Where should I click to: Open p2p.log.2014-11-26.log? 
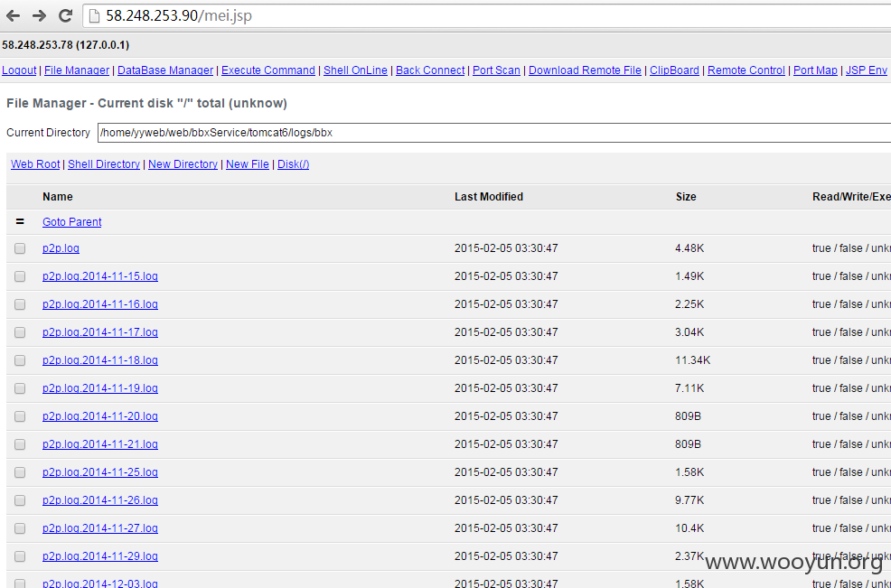100,500
